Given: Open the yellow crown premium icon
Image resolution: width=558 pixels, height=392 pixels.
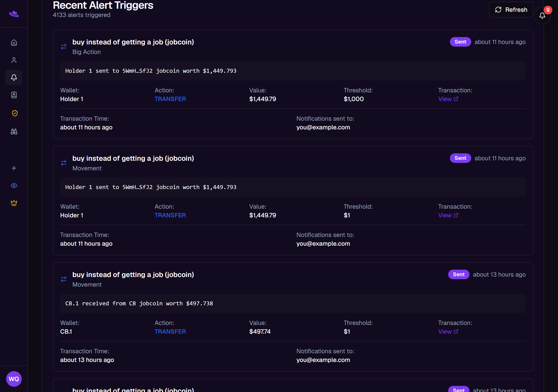Looking at the screenshot, I should (x=14, y=203).
